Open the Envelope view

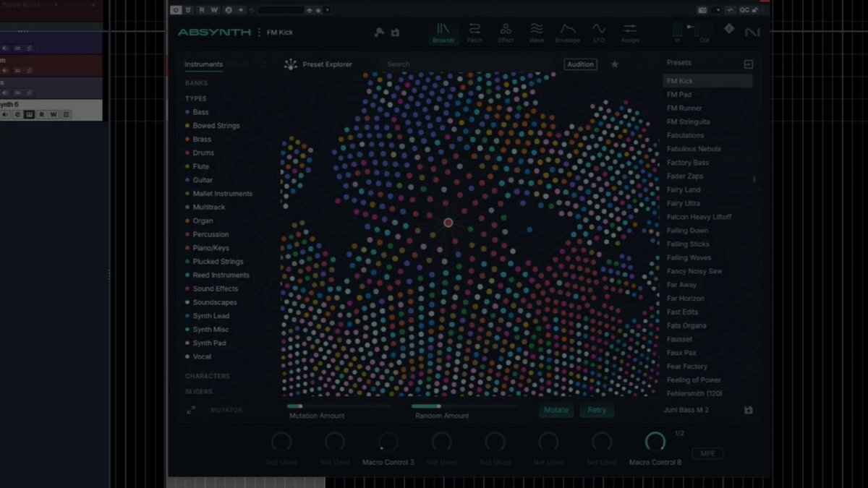tap(568, 33)
